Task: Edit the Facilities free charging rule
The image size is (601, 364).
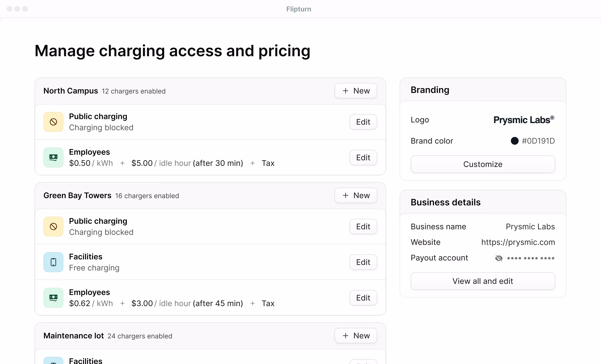Action: pyautogui.click(x=363, y=262)
